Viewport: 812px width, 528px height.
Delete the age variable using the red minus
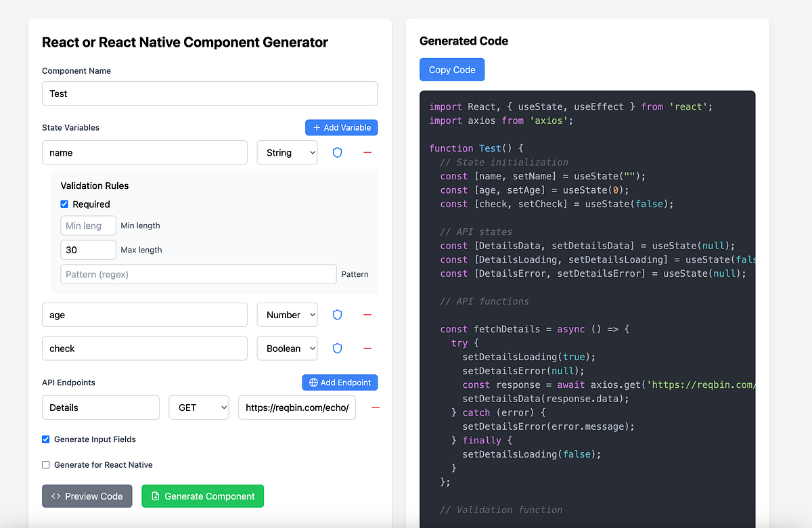pyautogui.click(x=367, y=314)
